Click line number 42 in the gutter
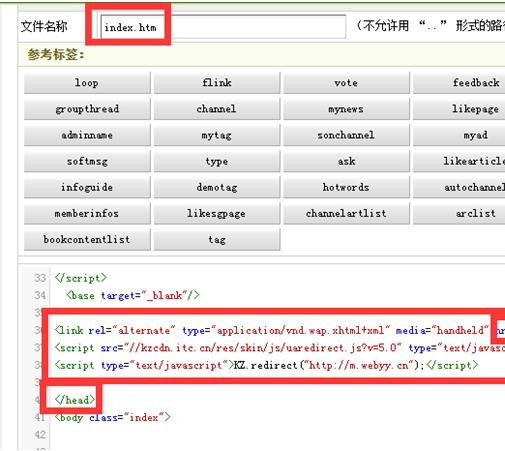This screenshot has height=451, width=505. 40,435
